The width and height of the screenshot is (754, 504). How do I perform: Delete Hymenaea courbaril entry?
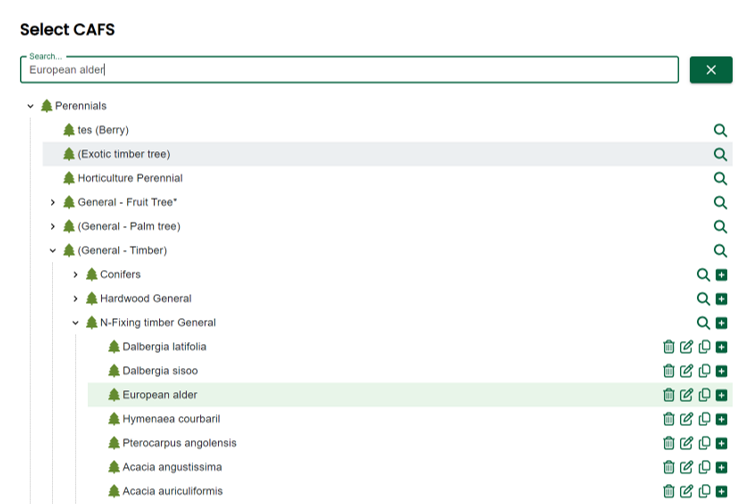tap(668, 419)
